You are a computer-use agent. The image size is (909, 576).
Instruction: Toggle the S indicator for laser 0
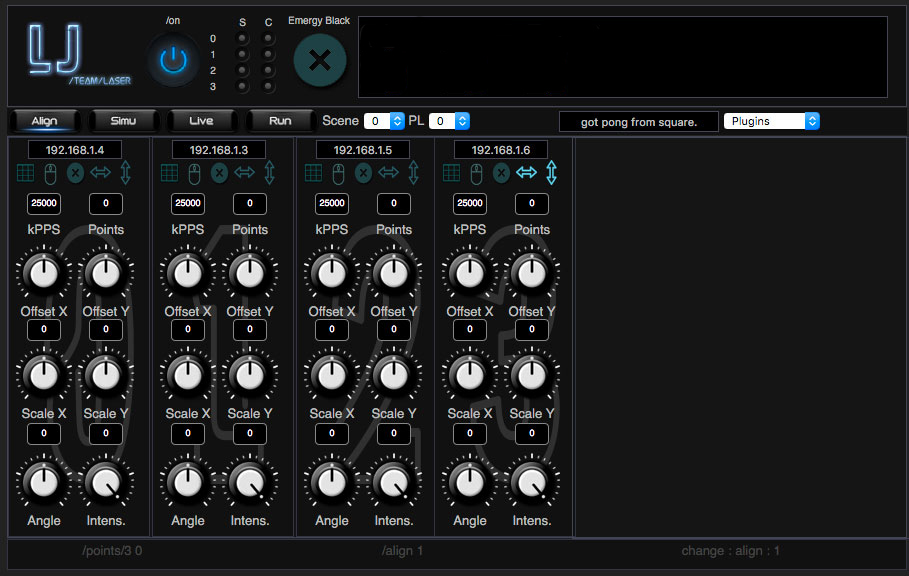(241, 38)
